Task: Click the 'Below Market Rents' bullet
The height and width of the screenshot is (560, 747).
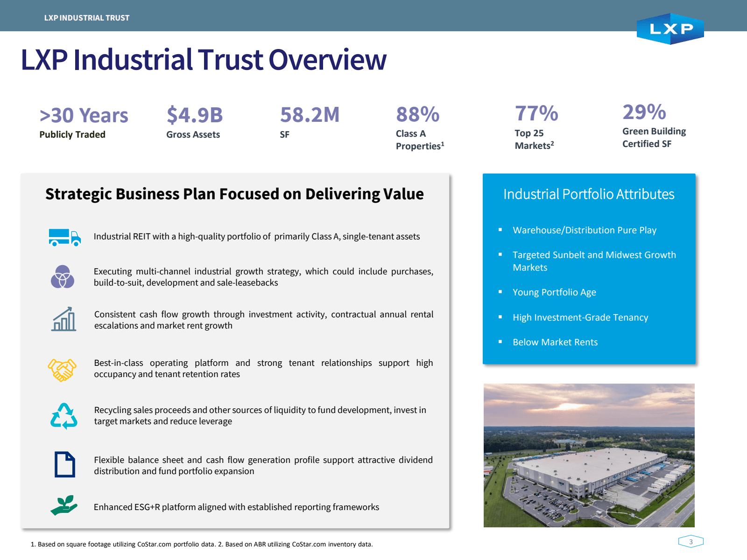Action: coord(555,342)
